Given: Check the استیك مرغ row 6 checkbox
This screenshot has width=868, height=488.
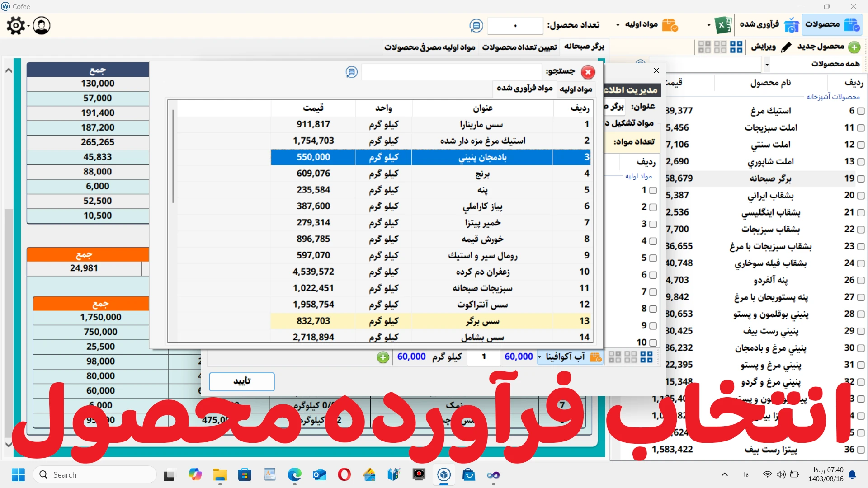Looking at the screenshot, I should 861,111.
